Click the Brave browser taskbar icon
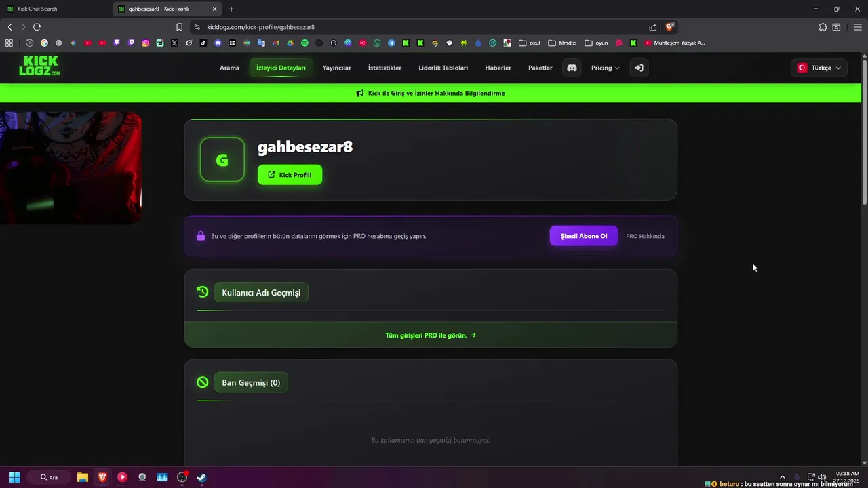868x488 pixels. tap(102, 477)
